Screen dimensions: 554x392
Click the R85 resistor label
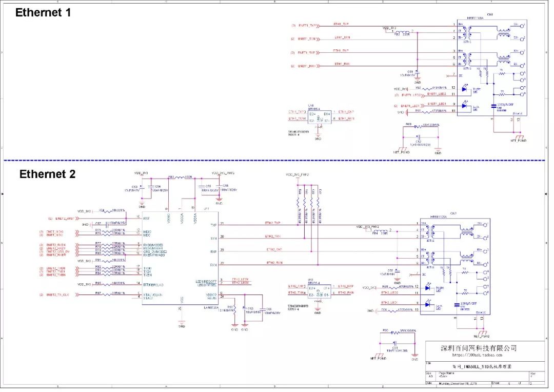point(98,283)
